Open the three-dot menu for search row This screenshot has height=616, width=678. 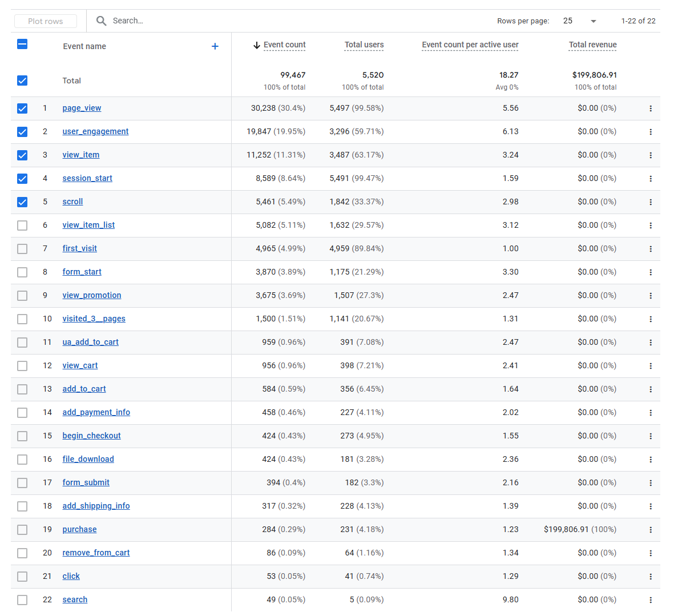(x=651, y=600)
